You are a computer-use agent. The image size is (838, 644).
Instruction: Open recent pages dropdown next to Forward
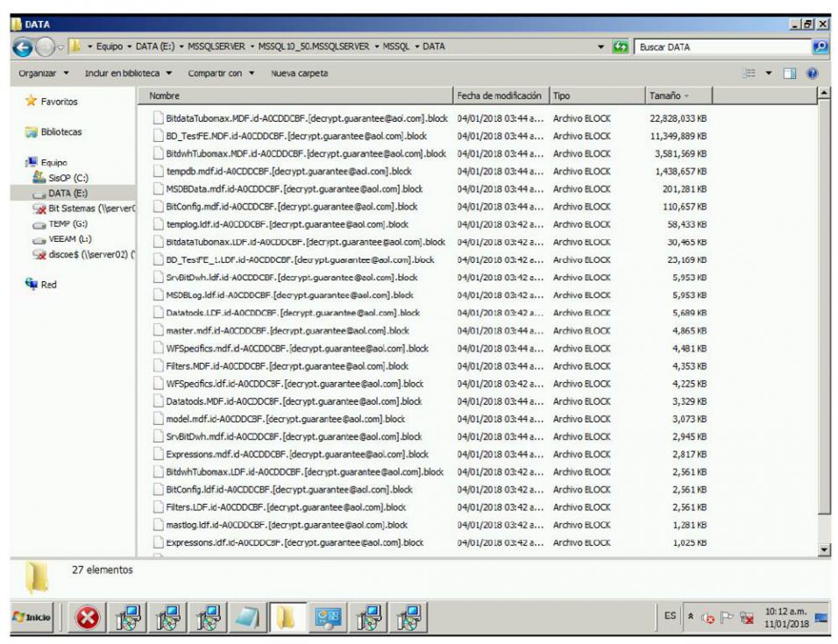[60, 47]
